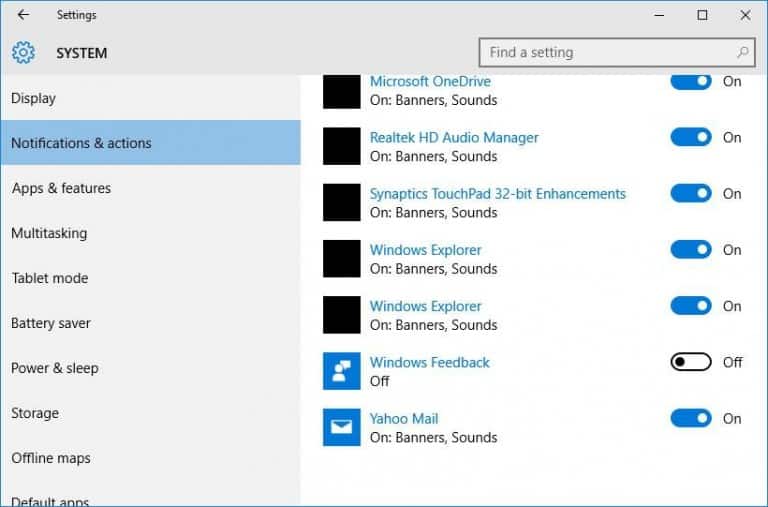The height and width of the screenshot is (507, 768).
Task: Go to Apps & features
Action: [x=150, y=188]
